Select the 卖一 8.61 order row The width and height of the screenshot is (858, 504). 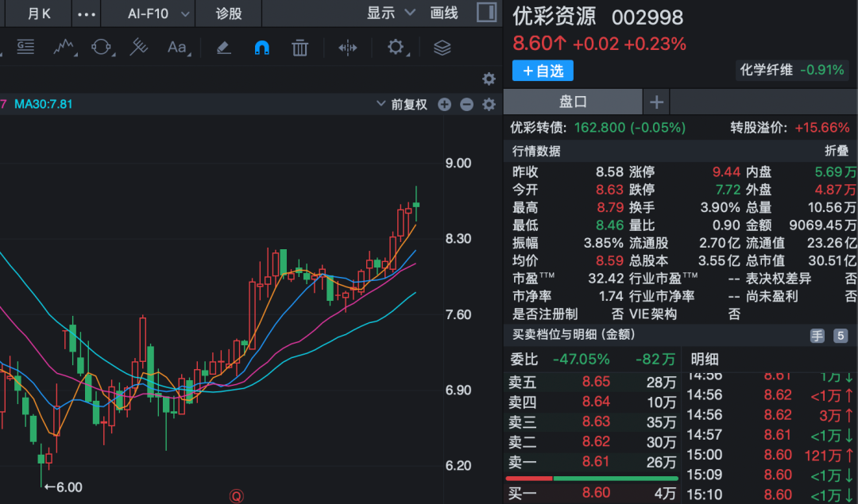(x=592, y=462)
